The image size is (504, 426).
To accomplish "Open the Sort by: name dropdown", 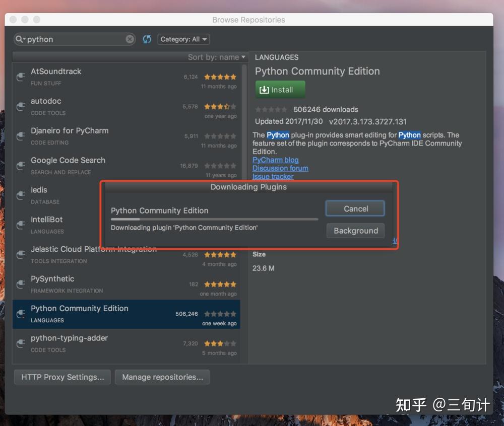I will [217, 57].
